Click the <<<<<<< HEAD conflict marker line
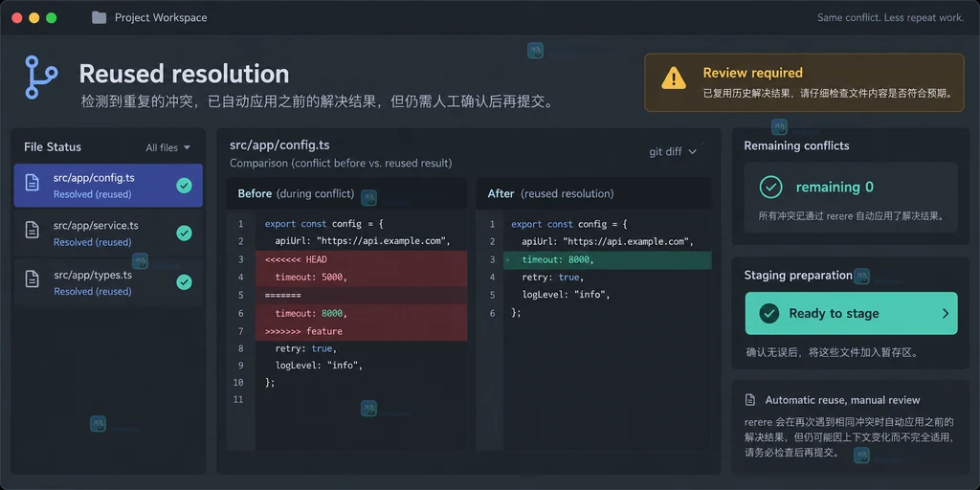980x490 pixels. click(x=361, y=259)
